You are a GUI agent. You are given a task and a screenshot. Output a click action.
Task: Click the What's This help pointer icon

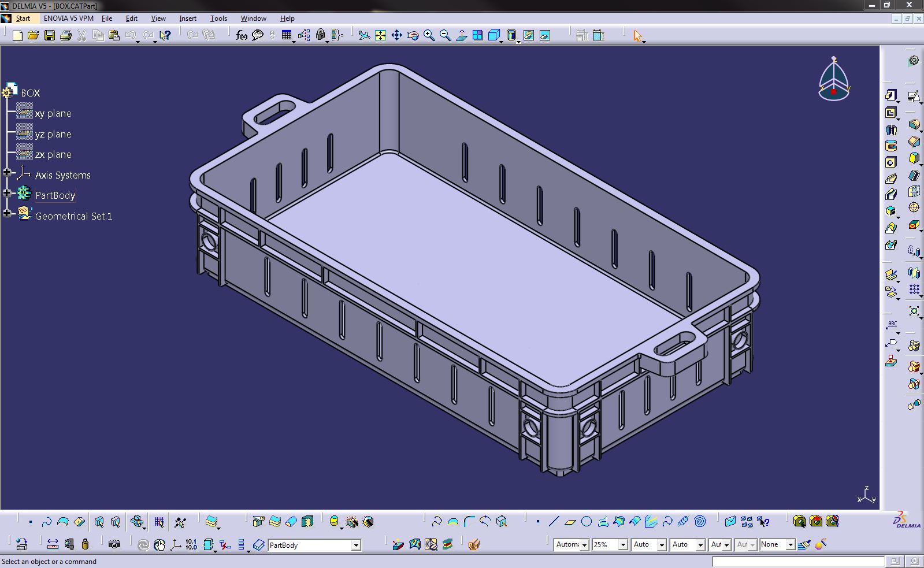tap(165, 36)
